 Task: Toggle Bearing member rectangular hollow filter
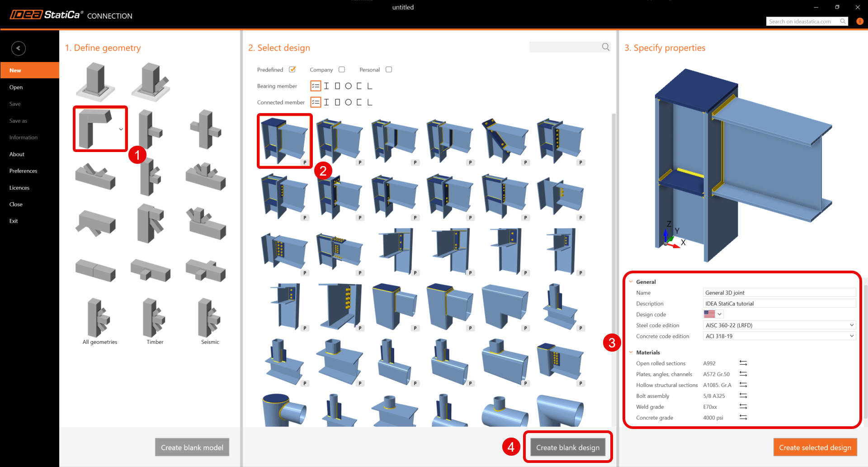pyautogui.click(x=337, y=86)
